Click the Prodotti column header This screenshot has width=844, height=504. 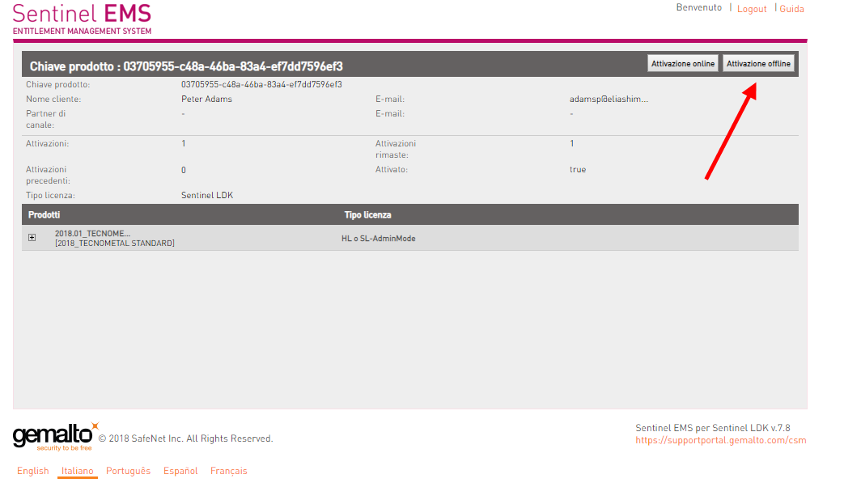[45, 214]
